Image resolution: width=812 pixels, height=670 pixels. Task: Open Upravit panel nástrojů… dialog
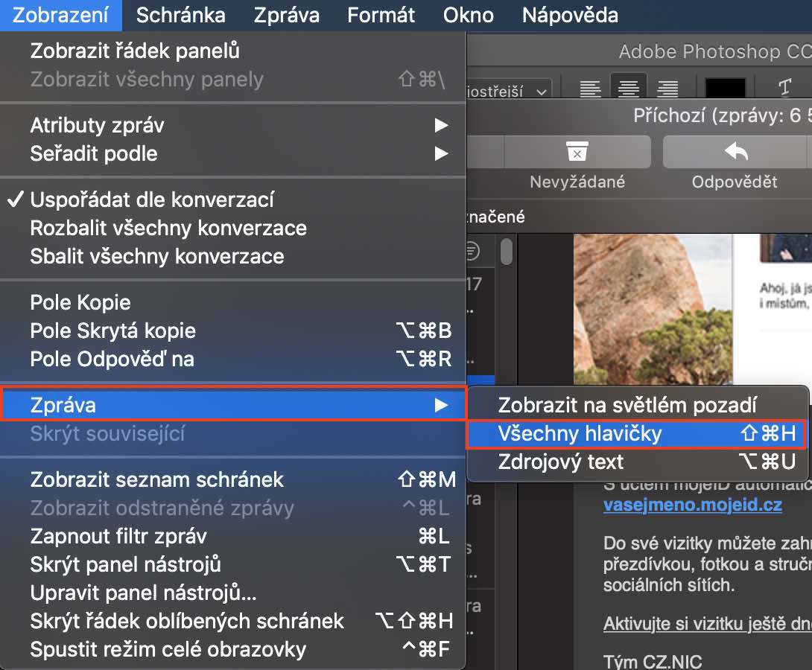tap(233, 593)
